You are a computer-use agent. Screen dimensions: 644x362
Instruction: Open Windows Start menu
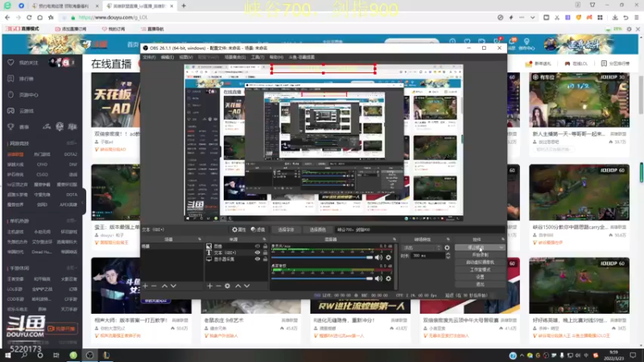(x=8, y=355)
